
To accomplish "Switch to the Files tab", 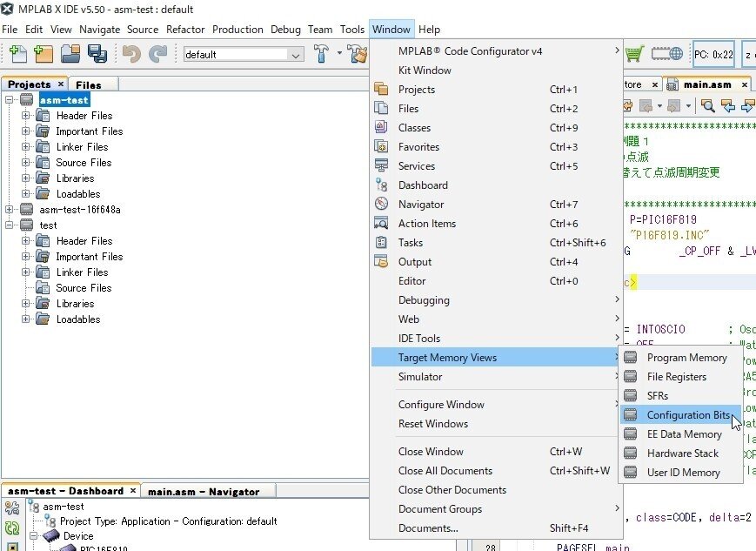I will point(89,85).
